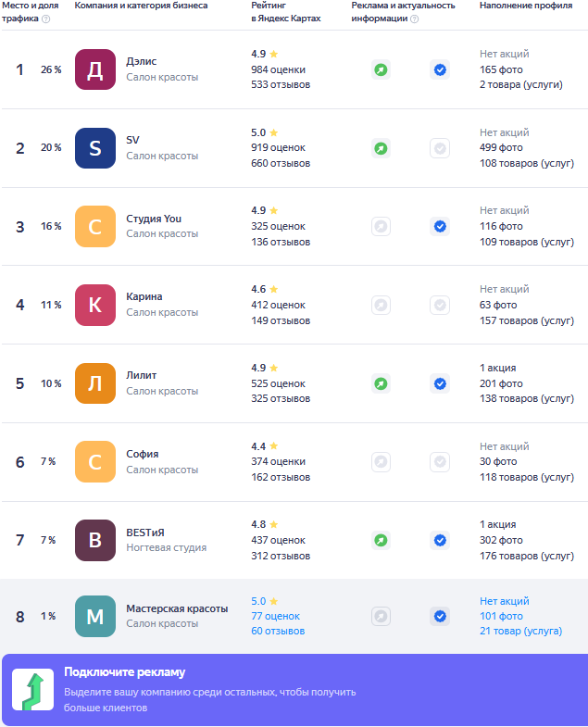Click the Подключите рекламу banner title
The width and height of the screenshot is (588, 727).
[125, 673]
